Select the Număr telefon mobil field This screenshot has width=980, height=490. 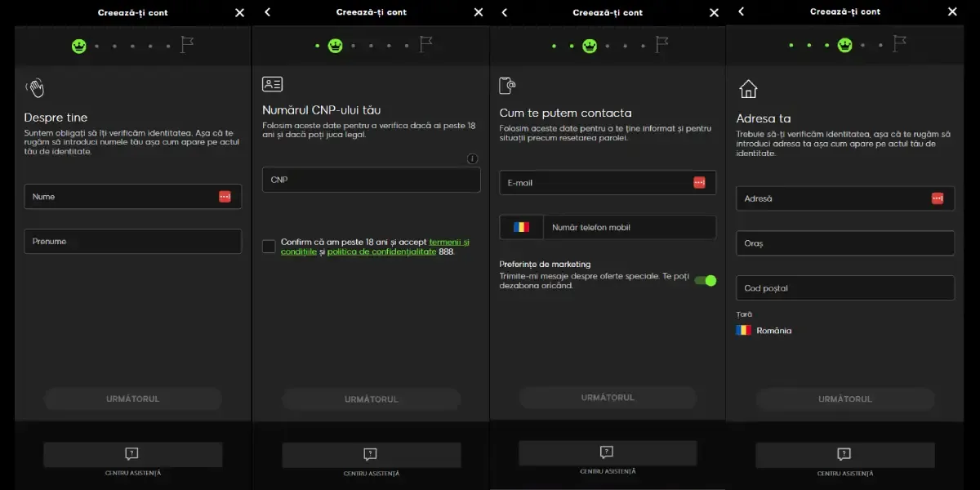[x=629, y=227]
